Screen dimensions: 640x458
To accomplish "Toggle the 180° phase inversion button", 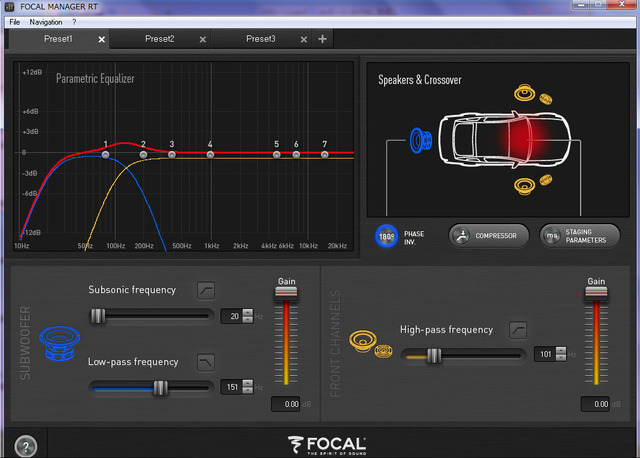I will [386, 236].
